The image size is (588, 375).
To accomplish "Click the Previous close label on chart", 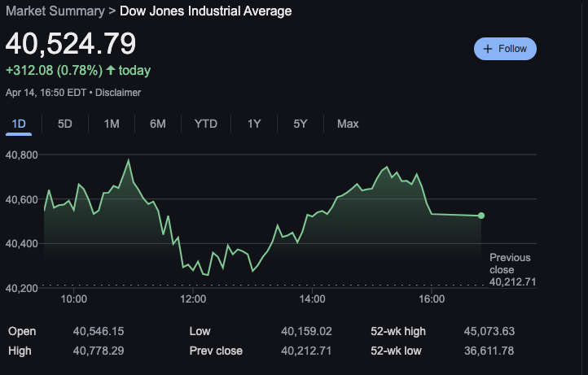I will [x=510, y=264].
